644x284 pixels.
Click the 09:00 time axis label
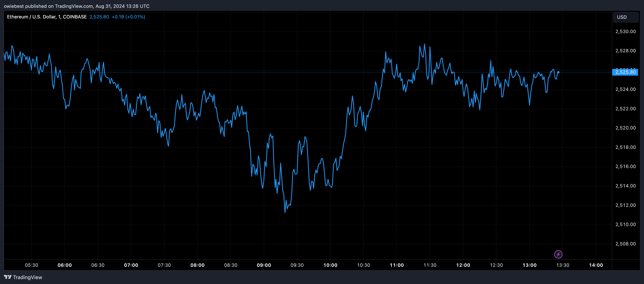264,265
